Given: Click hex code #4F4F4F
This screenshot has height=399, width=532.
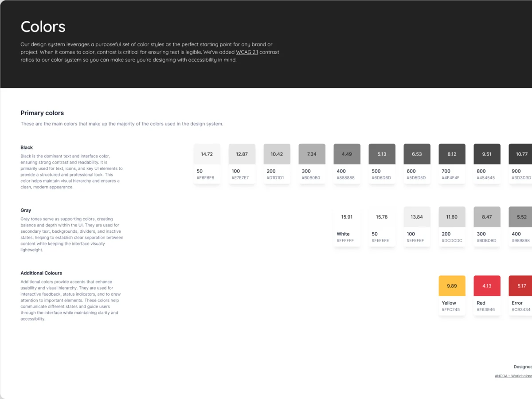Looking at the screenshot, I should (451, 178).
